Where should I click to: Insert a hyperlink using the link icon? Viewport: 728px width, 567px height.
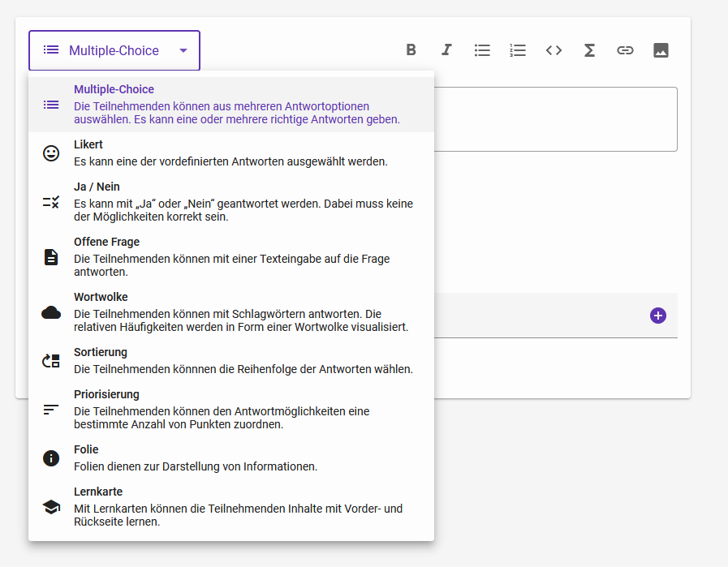pyautogui.click(x=625, y=50)
